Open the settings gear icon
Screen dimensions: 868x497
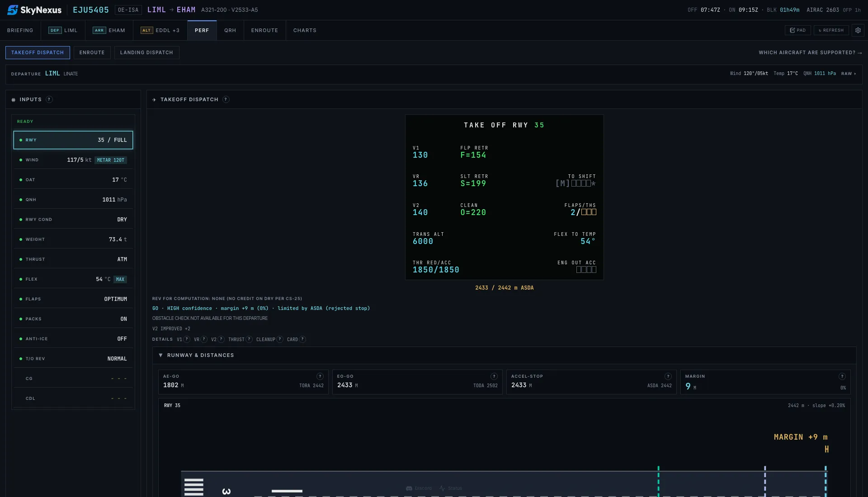pos(858,30)
